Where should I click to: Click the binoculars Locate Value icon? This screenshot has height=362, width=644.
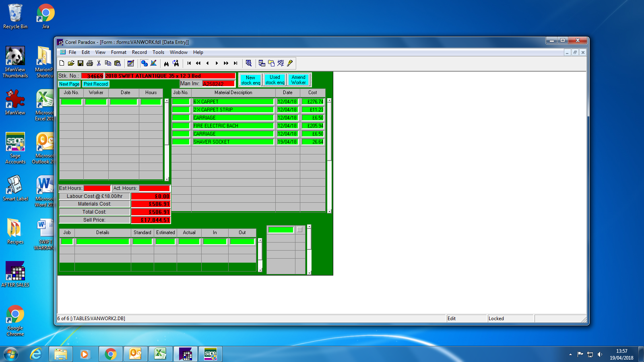pyautogui.click(x=166, y=63)
